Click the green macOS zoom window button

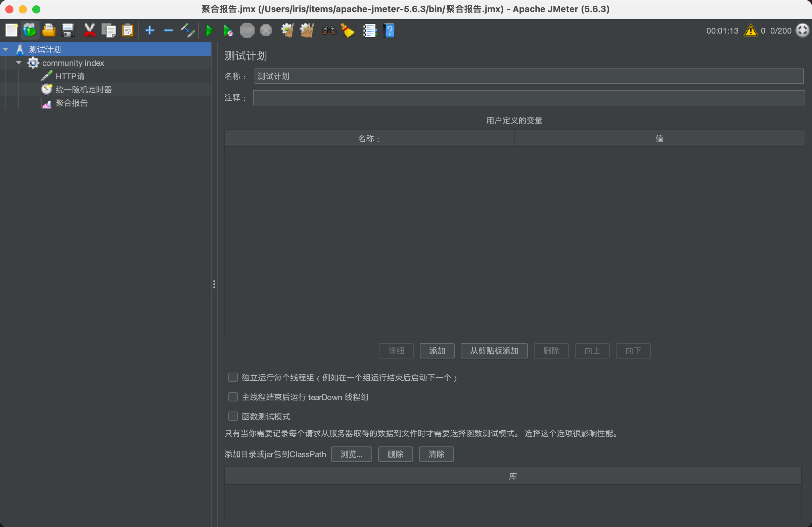pos(36,9)
